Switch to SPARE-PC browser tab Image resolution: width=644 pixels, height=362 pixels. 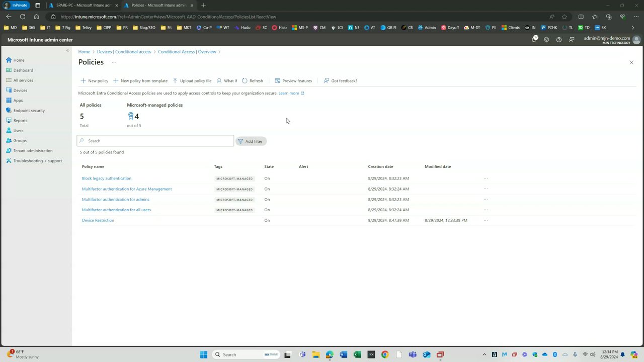pos(83,5)
